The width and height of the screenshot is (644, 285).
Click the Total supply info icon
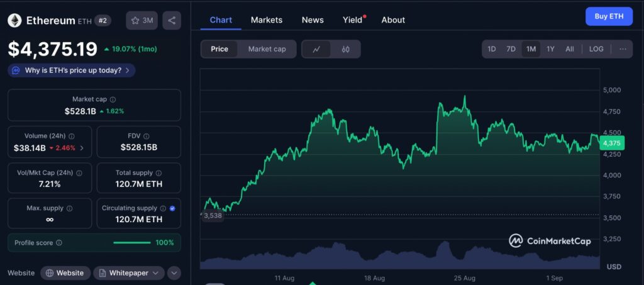click(159, 173)
